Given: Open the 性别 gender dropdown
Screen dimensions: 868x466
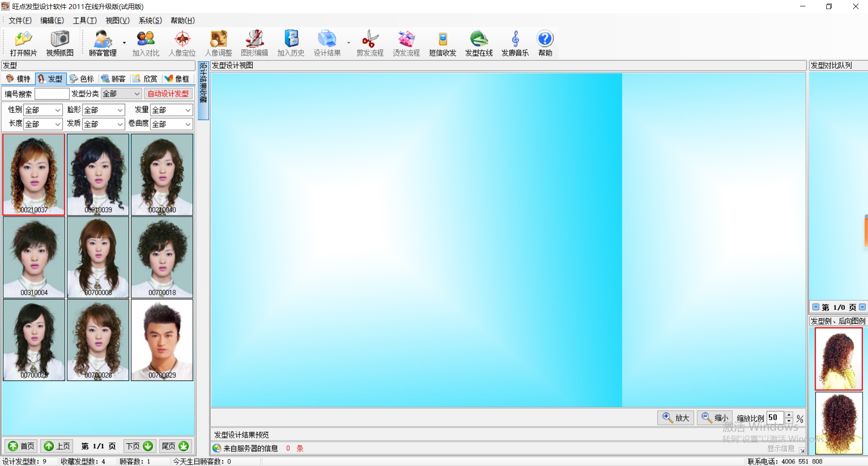Looking at the screenshot, I should click(57, 110).
